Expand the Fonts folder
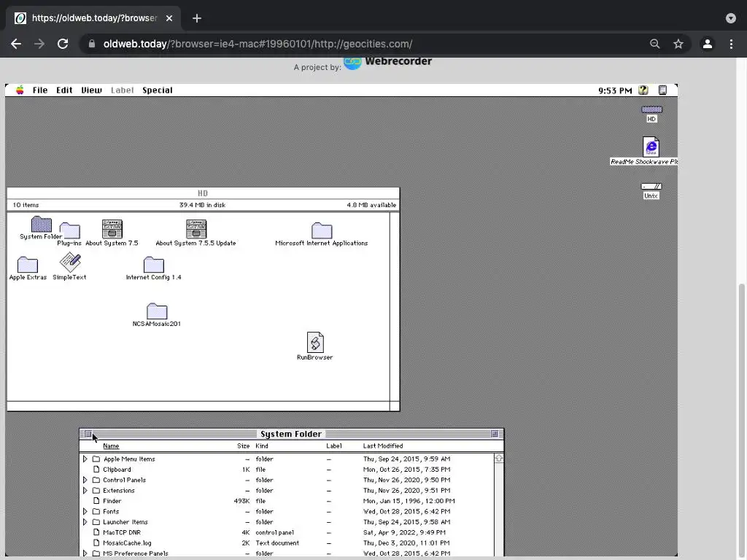Viewport: 747px width, 560px height. pyautogui.click(x=85, y=511)
